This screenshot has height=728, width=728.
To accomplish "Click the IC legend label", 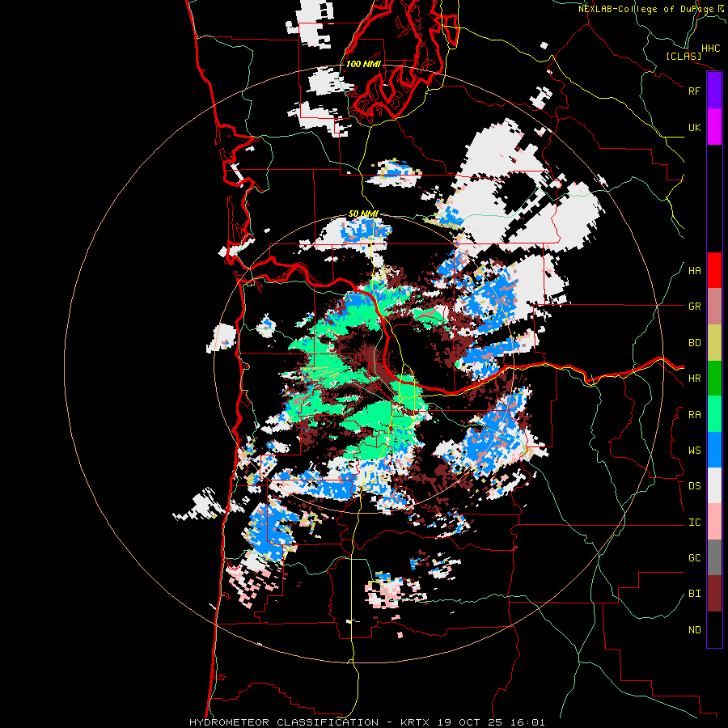I will click(694, 523).
